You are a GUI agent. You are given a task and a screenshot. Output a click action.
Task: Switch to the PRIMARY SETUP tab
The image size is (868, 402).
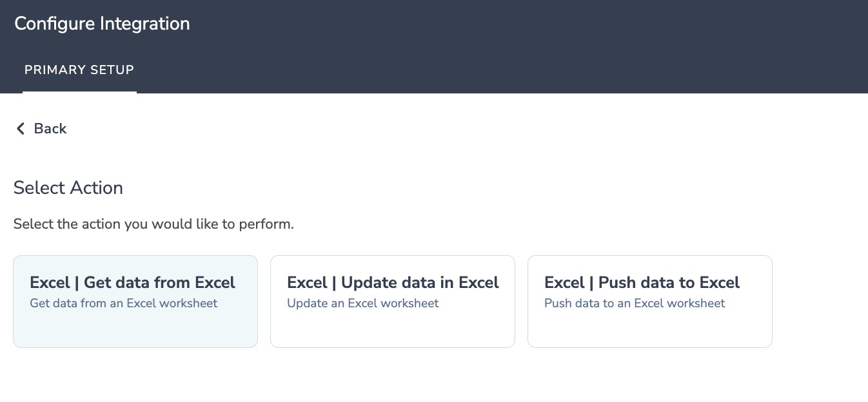coord(79,70)
